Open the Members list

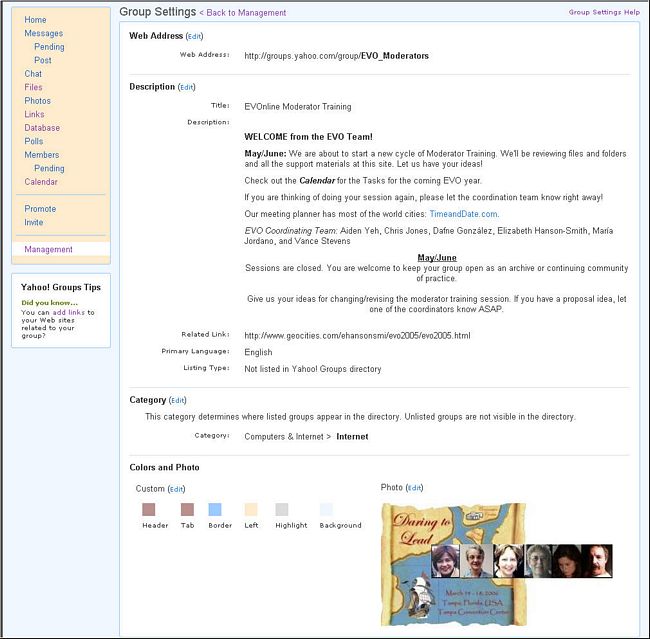41,155
